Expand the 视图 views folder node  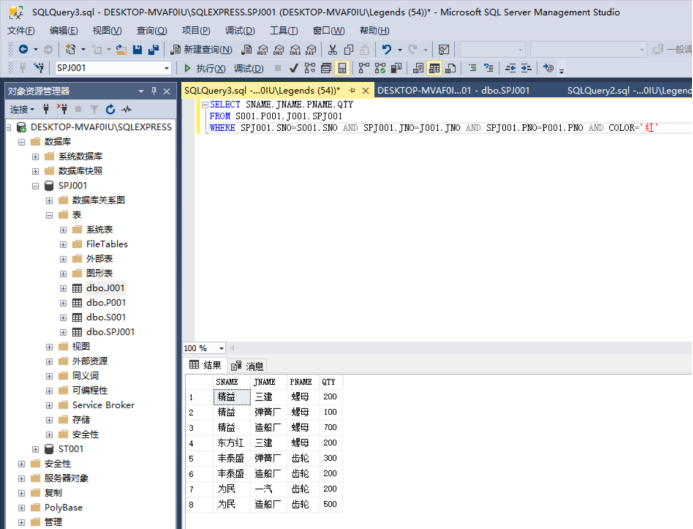pos(49,347)
